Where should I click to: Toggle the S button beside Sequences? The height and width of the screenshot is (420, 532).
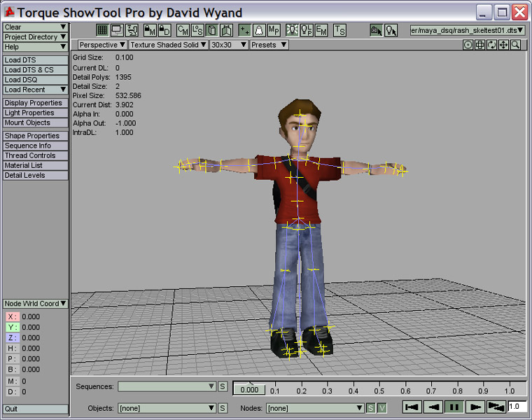click(x=223, y=386)
